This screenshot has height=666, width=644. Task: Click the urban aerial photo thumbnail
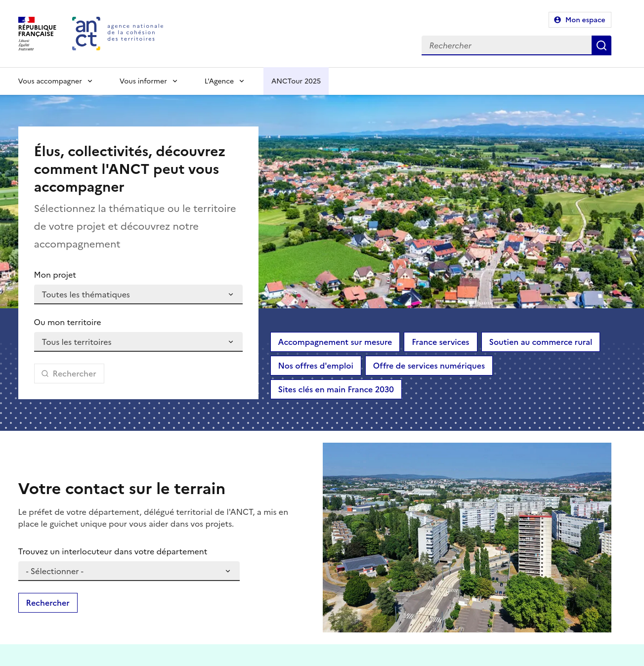pyautogui.click(x=467, y=537)
